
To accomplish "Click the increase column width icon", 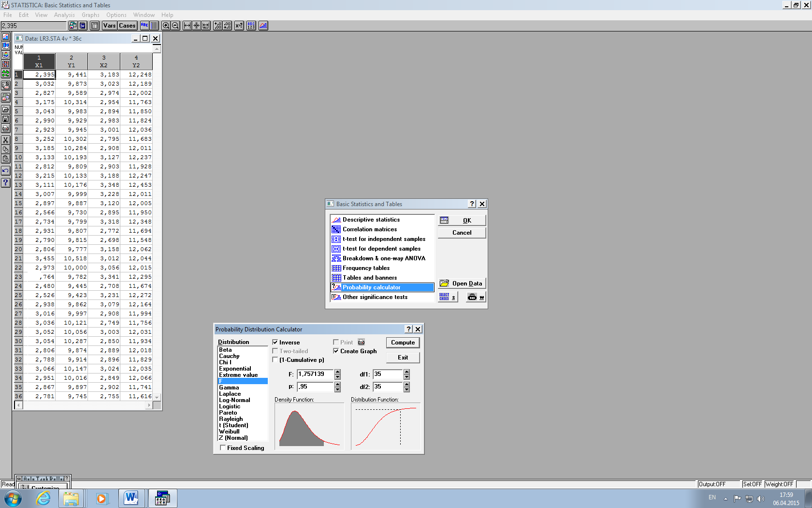I will [187, 26].
